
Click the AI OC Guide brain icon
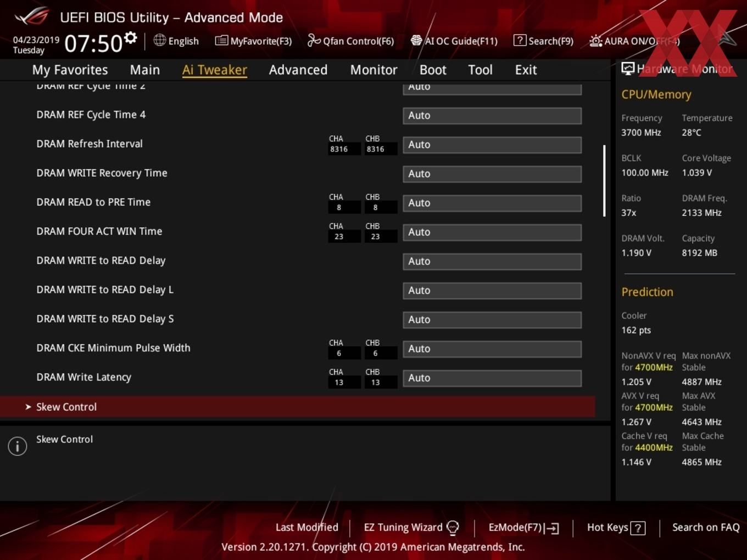pyautogui.click(x=416, y=41)
